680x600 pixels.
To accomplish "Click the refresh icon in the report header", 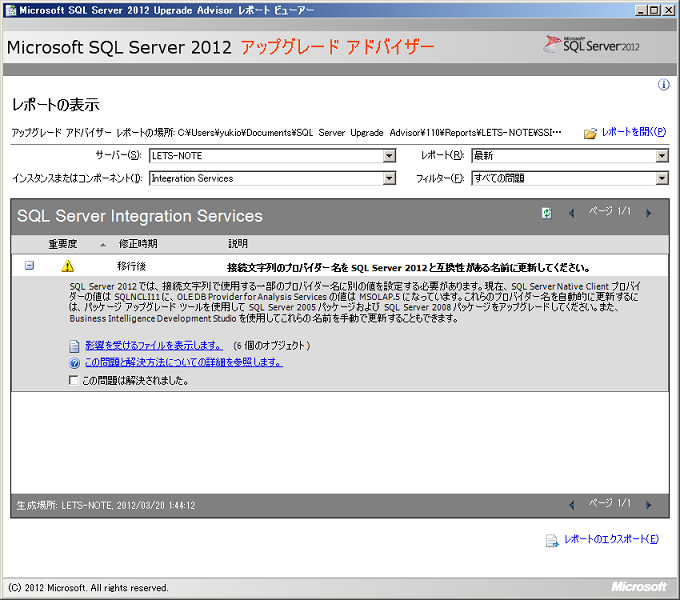I will pos(547,213).
